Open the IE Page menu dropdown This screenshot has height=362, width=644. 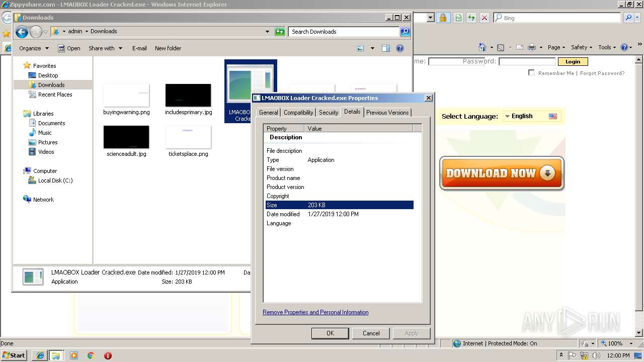tap(556, 47)
